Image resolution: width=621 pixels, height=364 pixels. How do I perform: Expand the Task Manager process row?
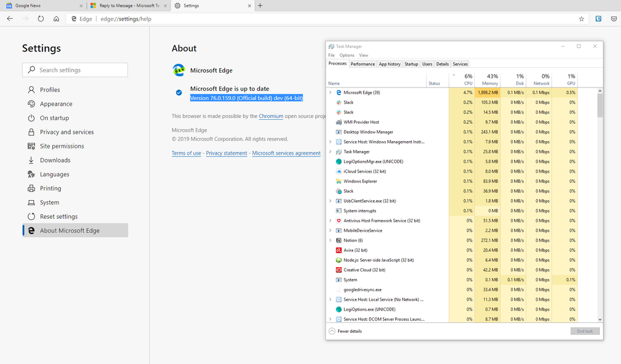(330, 152)
